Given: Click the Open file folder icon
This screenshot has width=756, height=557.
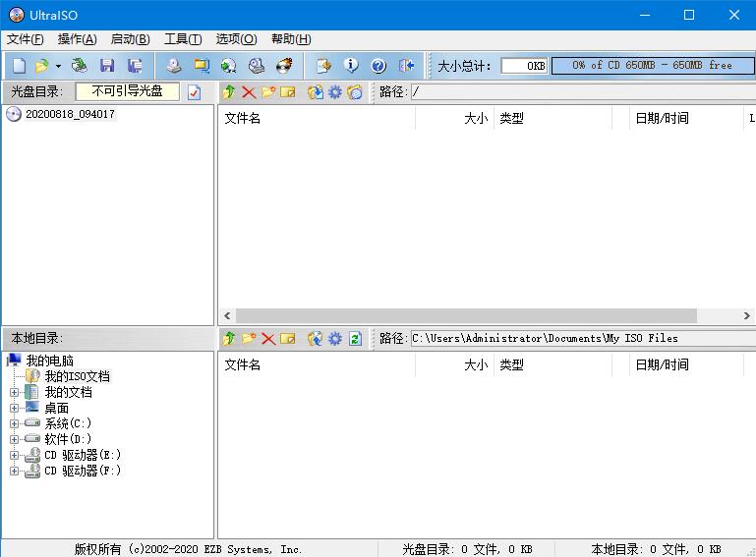Looking at the screenshot, I should 42,66.
